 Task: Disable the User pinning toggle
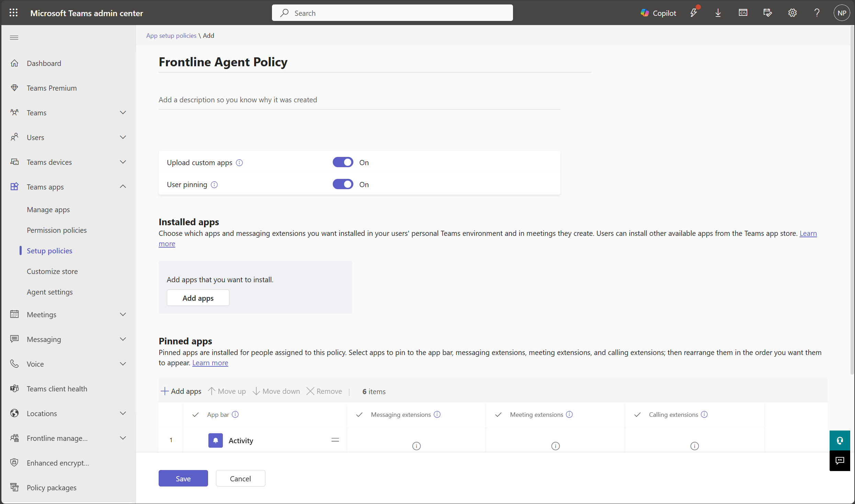[343, 184]
